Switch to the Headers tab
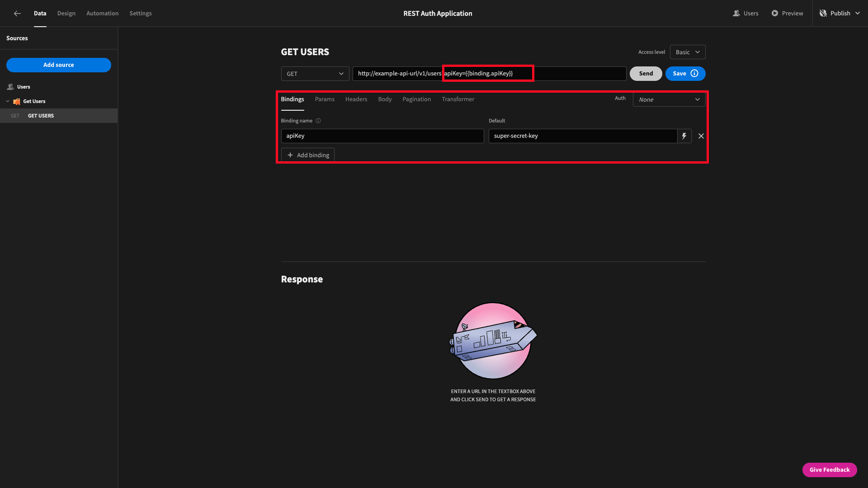 pos(356,99)
